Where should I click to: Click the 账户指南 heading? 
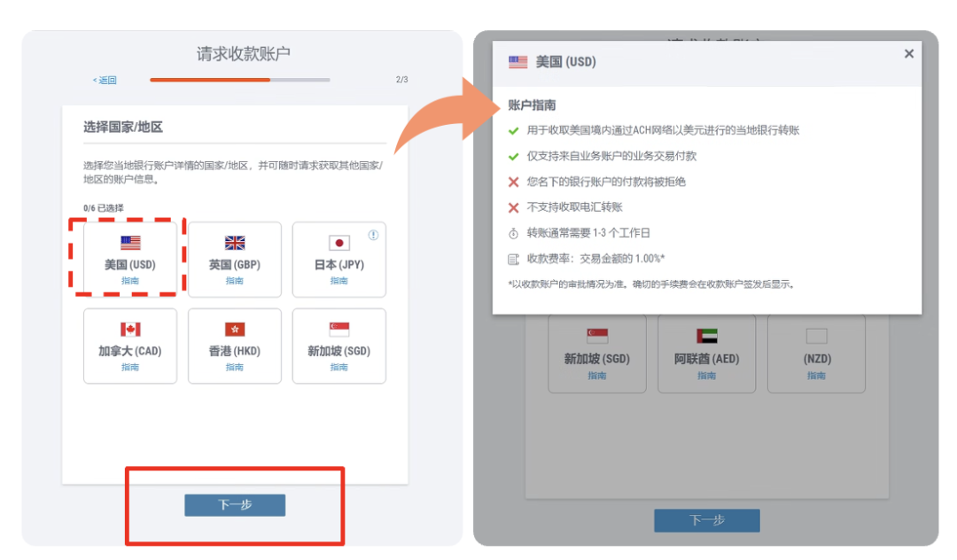[x=532, y=105]
